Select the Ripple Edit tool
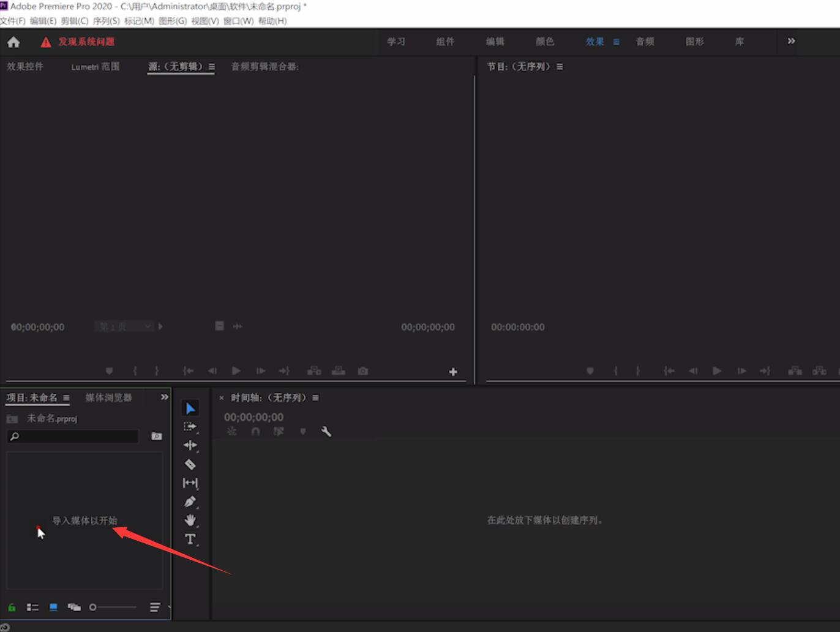The height and width of the screenshot is (632, 840). 190,445
